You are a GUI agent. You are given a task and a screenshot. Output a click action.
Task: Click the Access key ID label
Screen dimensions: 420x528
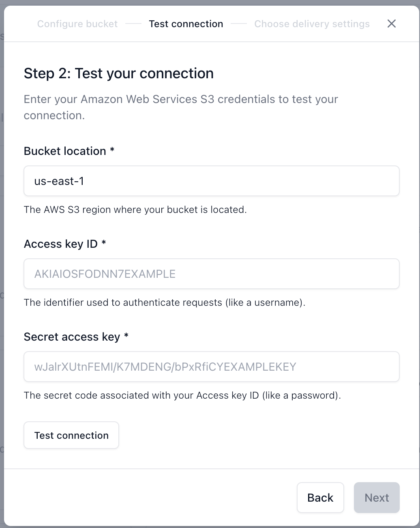pos(61,244)
